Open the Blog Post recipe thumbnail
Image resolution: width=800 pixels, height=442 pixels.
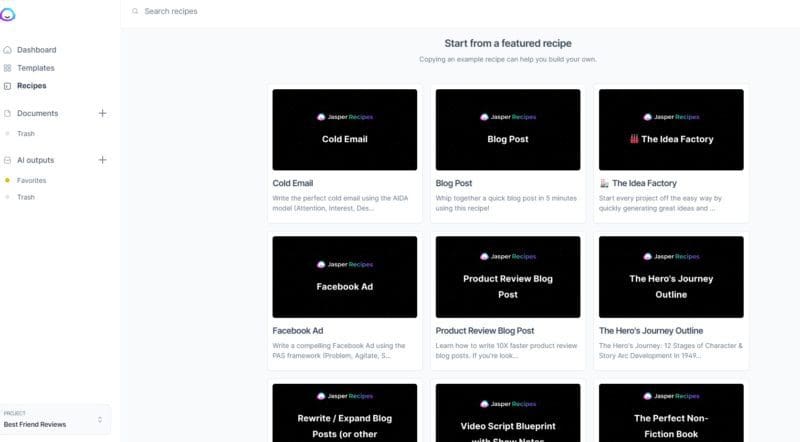(x=508, y=130)
